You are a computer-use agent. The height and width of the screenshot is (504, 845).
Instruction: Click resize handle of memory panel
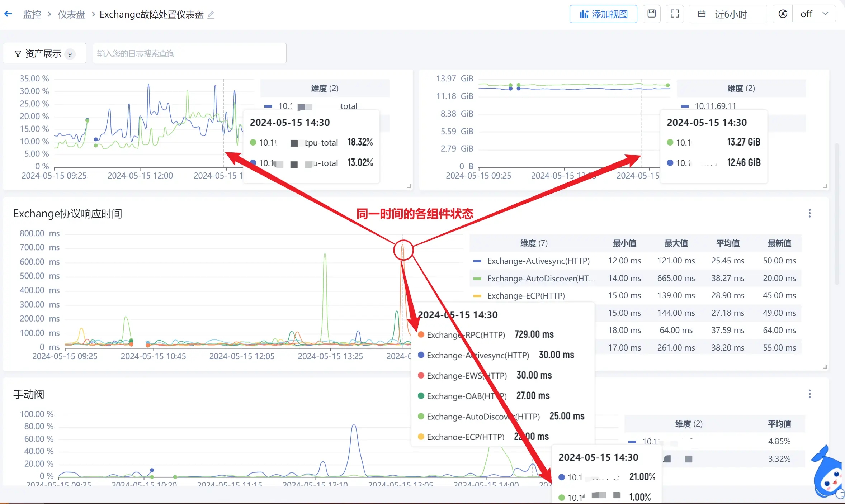pos(825,186)
